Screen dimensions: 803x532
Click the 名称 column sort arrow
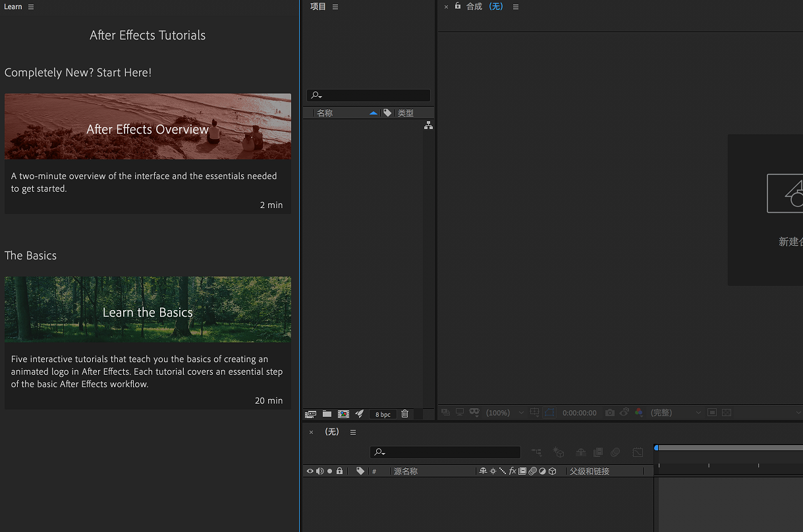pyautogui.click(x=374, y=113)
